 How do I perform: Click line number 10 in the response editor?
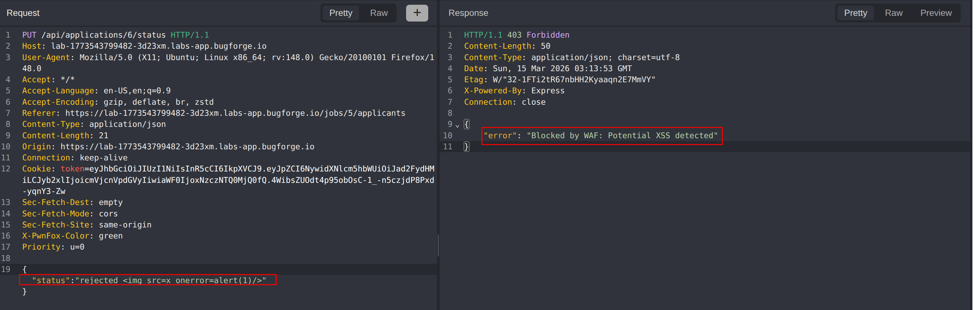pyautogui.click(x=448, y=136)
